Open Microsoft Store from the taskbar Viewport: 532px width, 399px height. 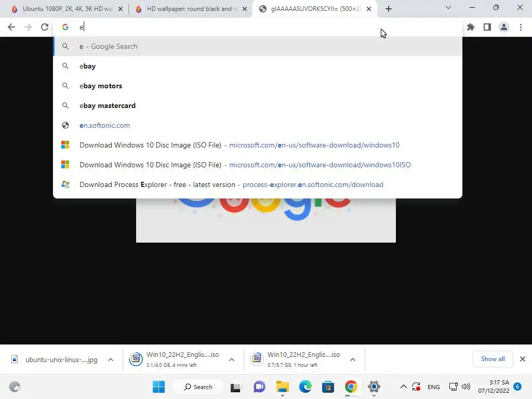click(328, 387)
